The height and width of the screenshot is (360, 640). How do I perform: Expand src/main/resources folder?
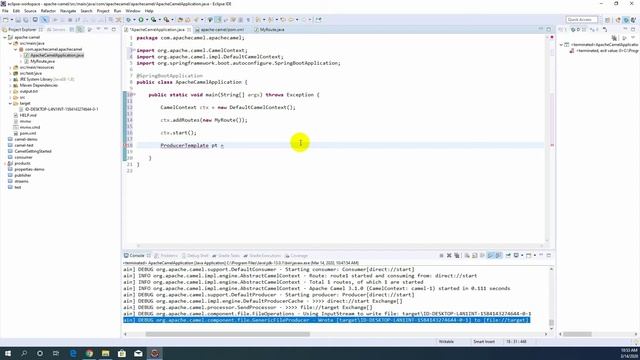click(10, 67)
